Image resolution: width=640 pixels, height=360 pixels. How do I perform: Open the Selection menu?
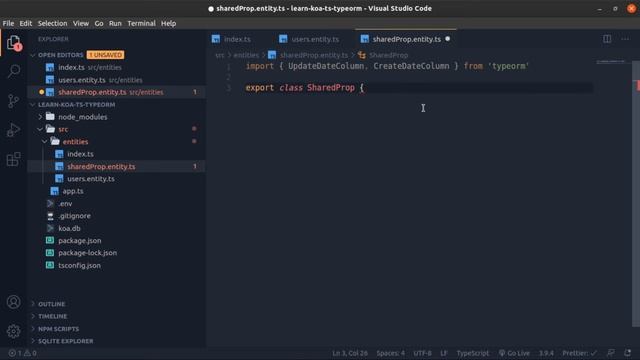53,23
